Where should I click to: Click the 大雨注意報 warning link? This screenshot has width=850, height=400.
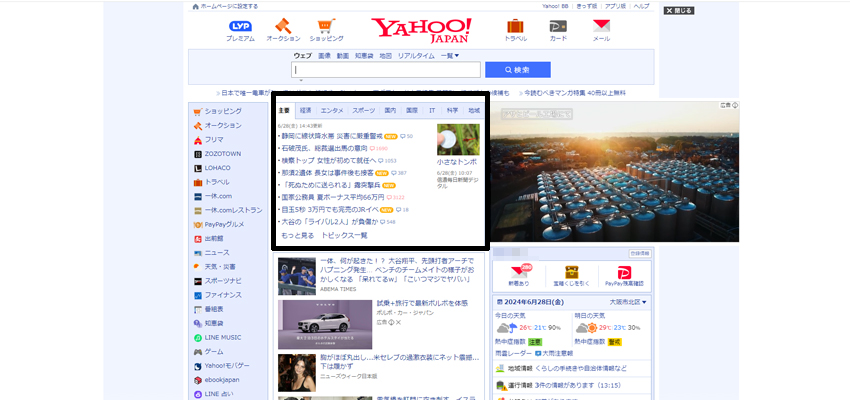click(557, 353)
